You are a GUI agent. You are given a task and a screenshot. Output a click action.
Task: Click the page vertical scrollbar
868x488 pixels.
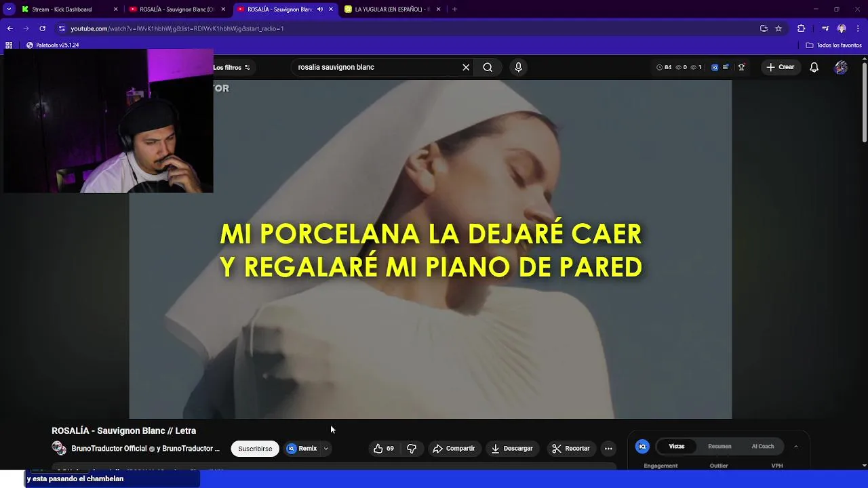(x=865, y=102)
